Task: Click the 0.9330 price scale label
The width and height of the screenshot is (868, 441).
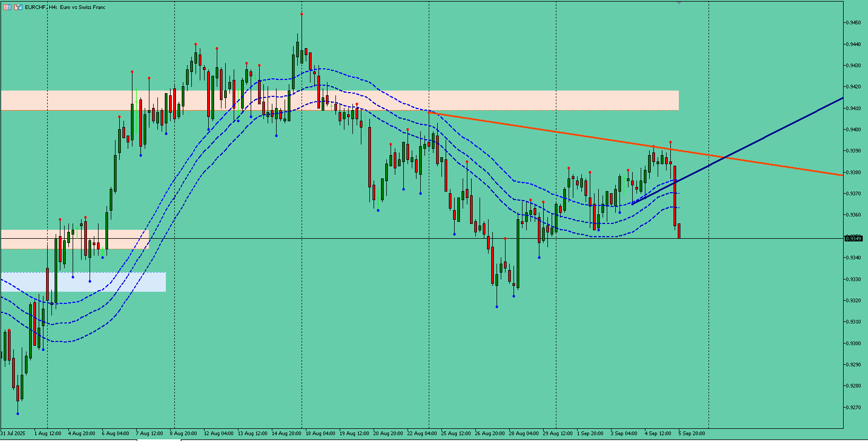Action: tap(853, 280)
